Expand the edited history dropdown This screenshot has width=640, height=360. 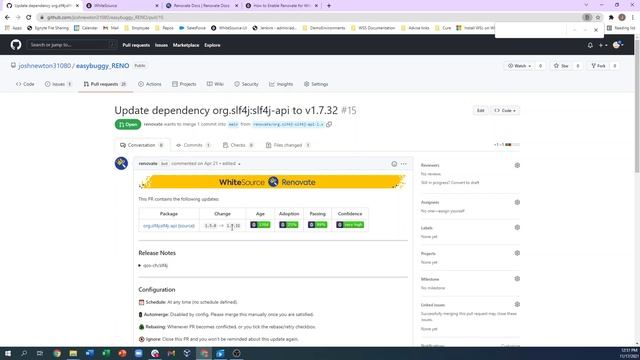click(x=231, y=164)
